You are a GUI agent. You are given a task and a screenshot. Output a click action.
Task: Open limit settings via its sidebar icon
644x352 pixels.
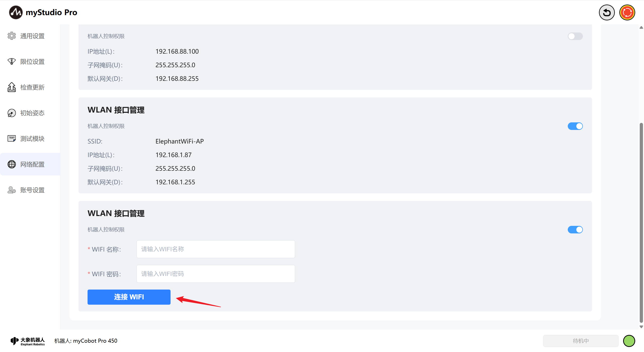[12, 62]
